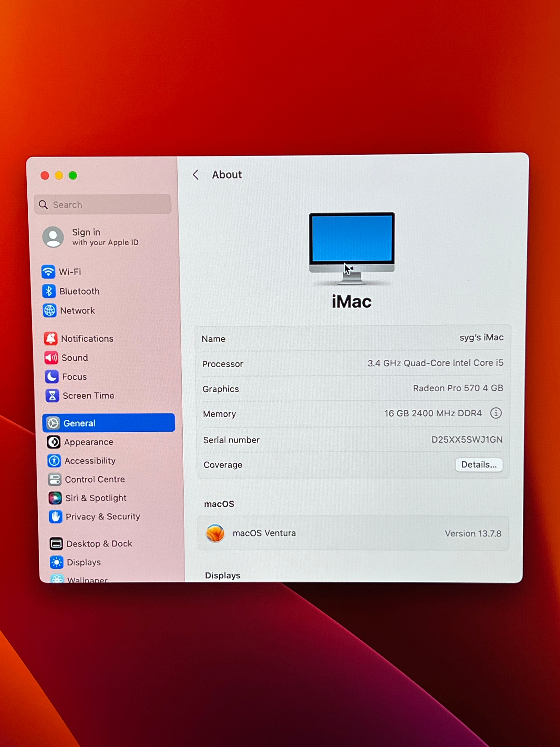Open Control Centre icon
The height and width of the screenshot is (747, 560).
pyautogui.click(x=55, y=479)
